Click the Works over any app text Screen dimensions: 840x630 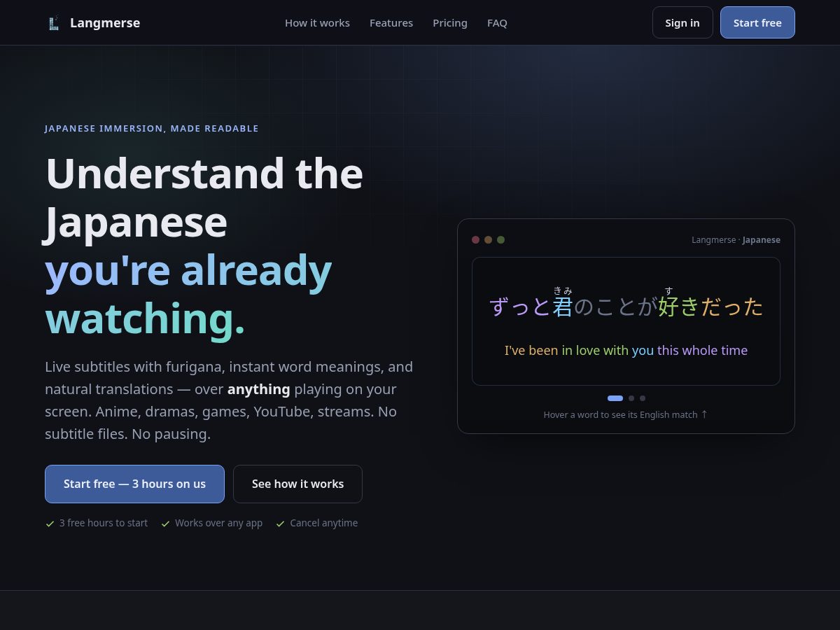pyautogui.click(x=218, y=523)
